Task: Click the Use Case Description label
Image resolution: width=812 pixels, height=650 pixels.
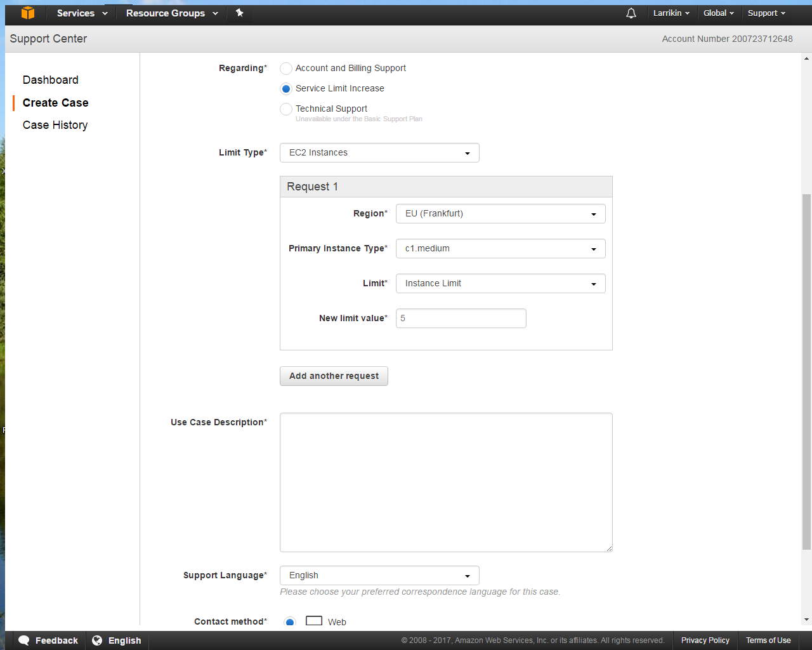Action: (219, 422)
